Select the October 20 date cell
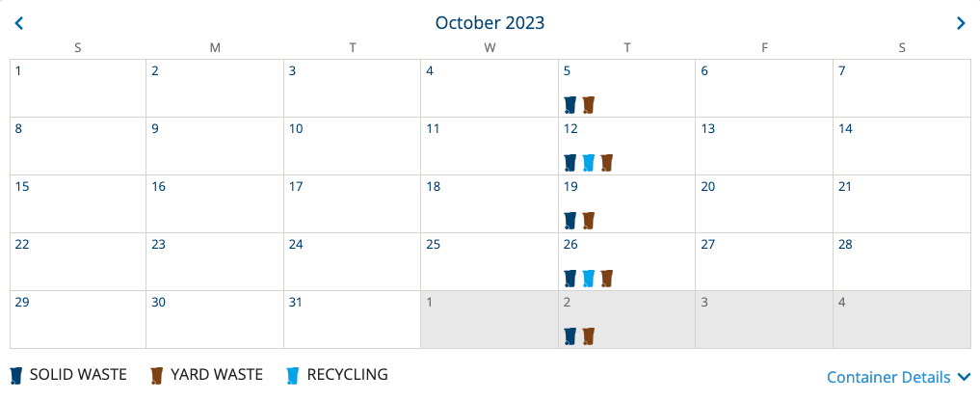 [x=764, y=204]
